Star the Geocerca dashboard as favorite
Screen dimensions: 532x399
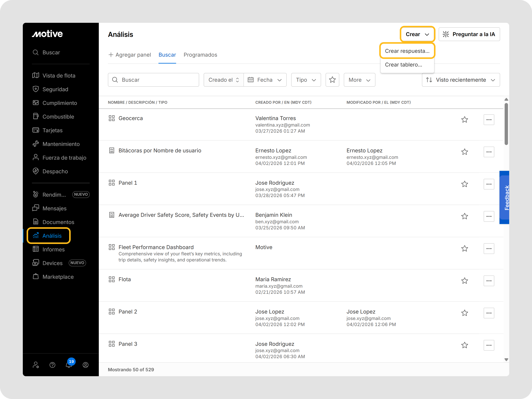(464, 120)
